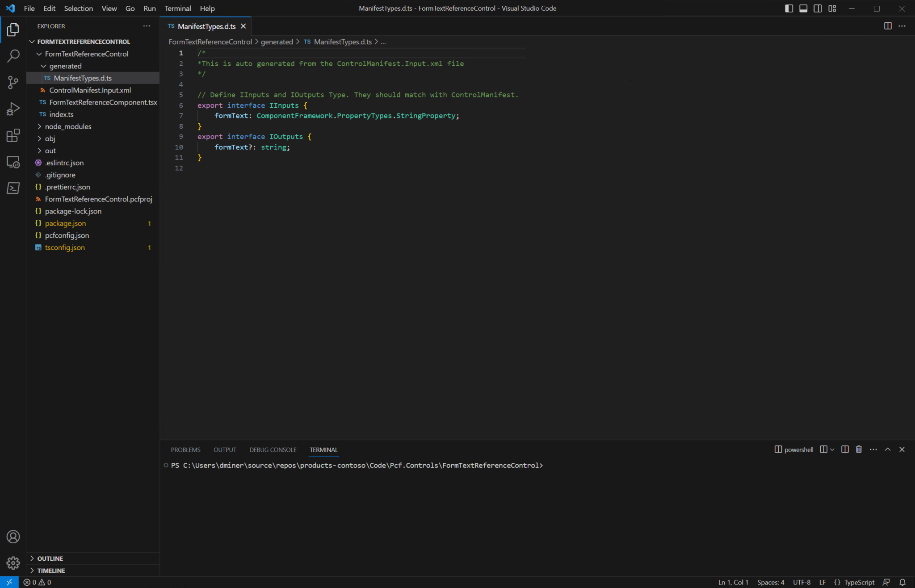Click UTF-8 encoding in status bar
This screenshot has width=915, height=588.
click(801, 582)
